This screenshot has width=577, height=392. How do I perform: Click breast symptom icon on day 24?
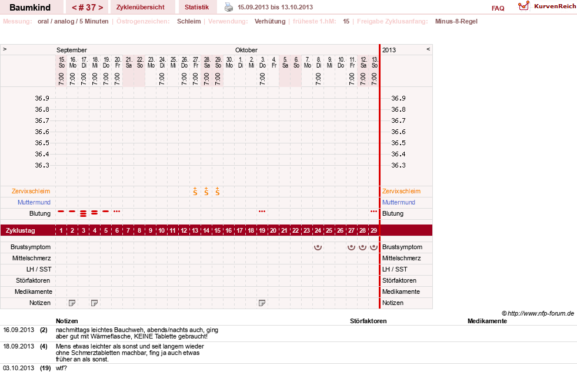click(x=318, y=247)
